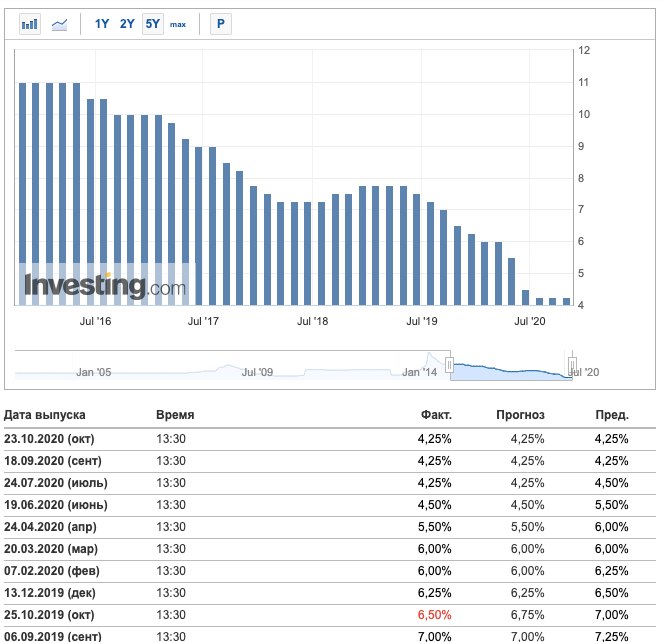Screen dimensions: 666x642
Task: Select the 2Y time range
Action: pyautogui.click(x=127, y=24)
